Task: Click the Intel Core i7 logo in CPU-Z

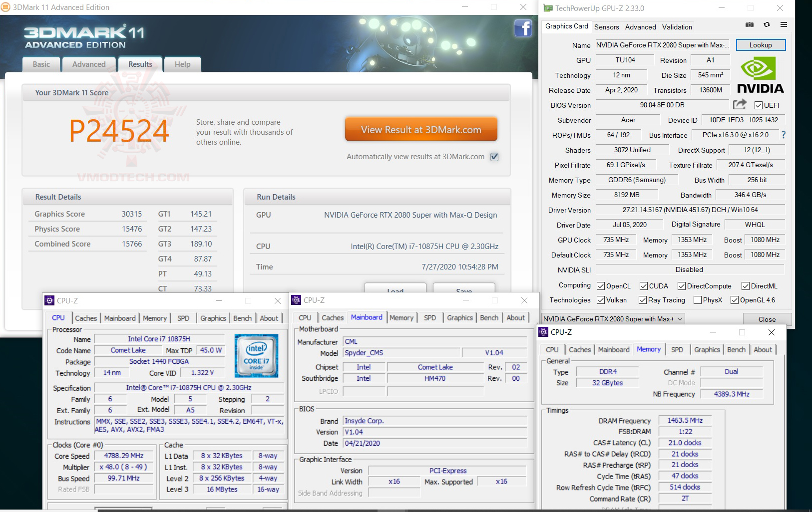Action: click(x=256, y=356)
